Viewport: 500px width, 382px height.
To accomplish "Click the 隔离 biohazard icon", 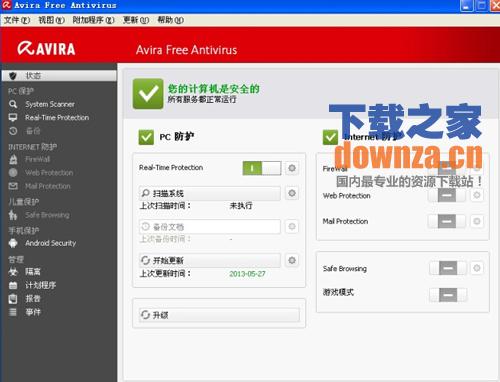I will pyautogui.click(x=13, y=272).
